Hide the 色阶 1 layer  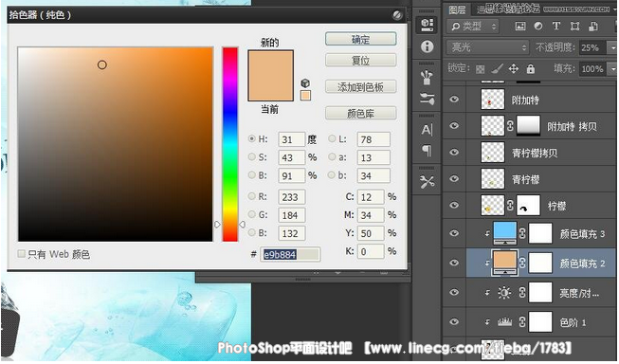pos(454,321)
